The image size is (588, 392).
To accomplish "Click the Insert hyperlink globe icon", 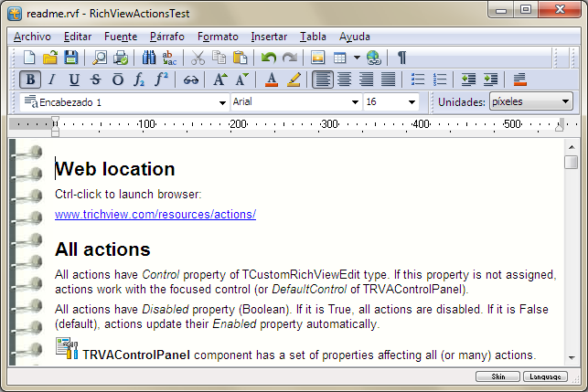I will pyautogui.click(x=373, y=58).
